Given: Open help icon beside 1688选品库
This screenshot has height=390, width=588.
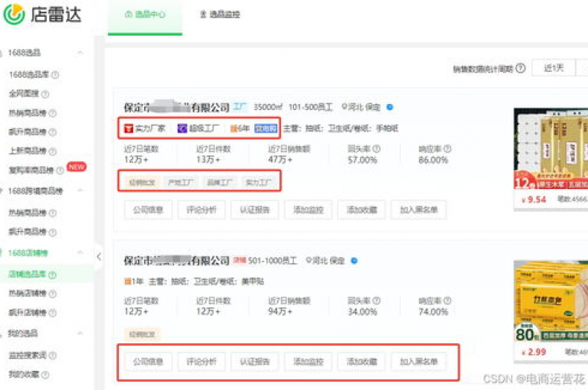Looking at the screenshot, I should click(x=55, y=75).
